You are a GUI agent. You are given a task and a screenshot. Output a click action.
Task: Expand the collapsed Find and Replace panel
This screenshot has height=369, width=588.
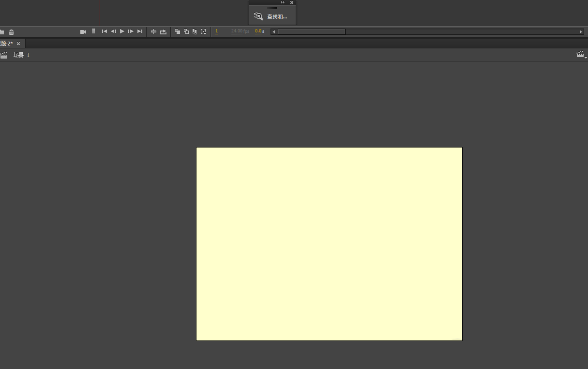(x=283, y=2)
